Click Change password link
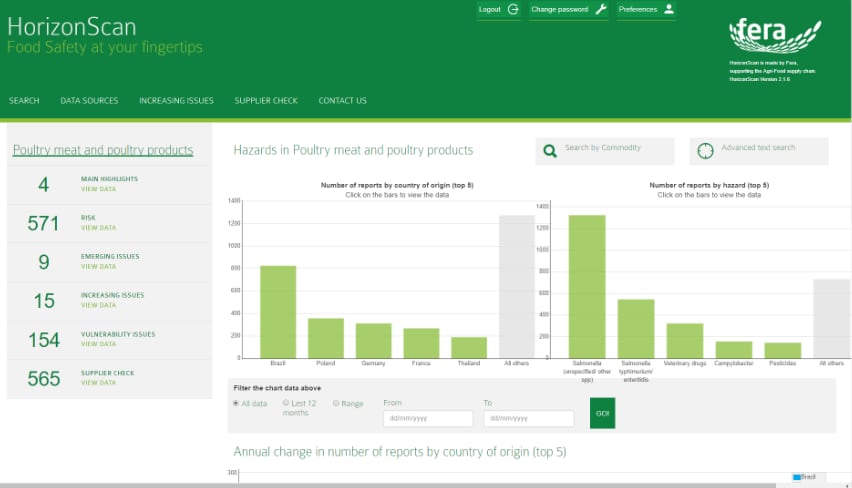Image resolution: width=852 pixels, height=488 pixels. [560, 9]
